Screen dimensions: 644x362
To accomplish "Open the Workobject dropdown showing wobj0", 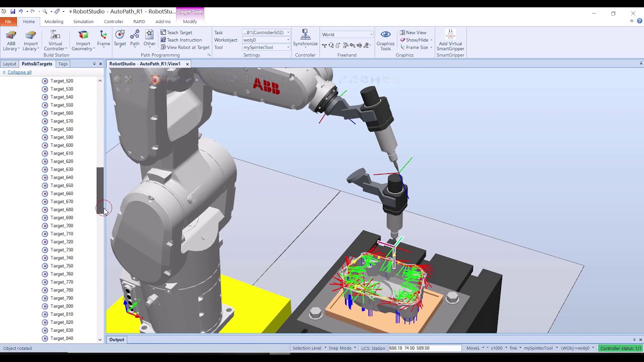I will [x=266, y=40].
